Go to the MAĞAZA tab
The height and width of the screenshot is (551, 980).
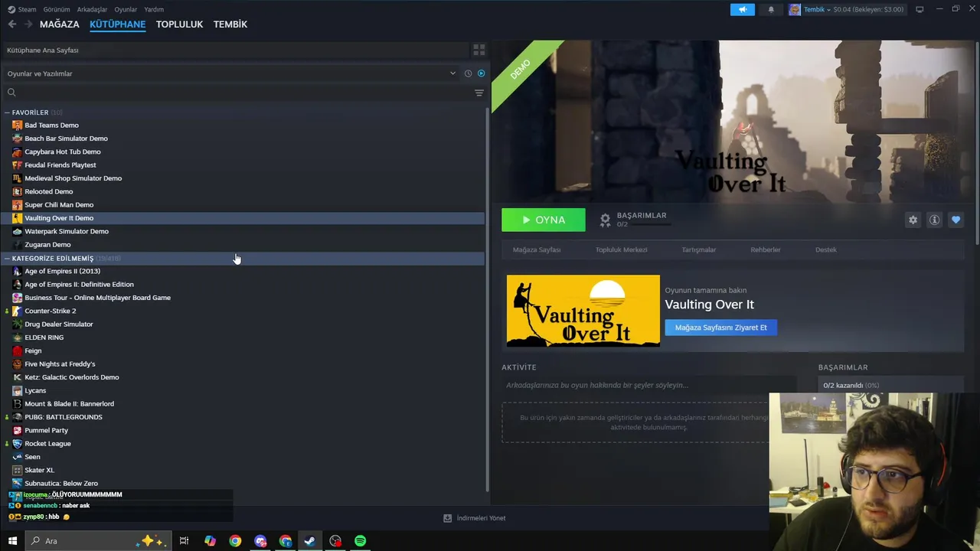(60, 24)
